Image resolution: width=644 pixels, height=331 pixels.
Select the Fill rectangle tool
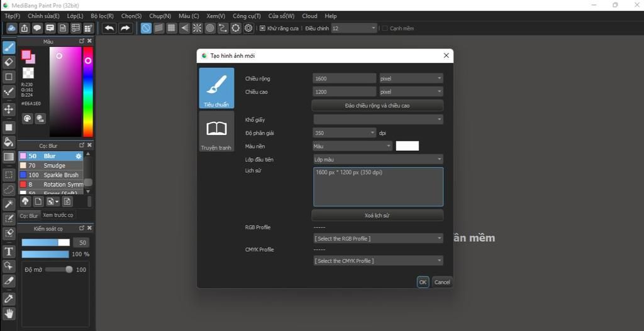coord(9,127)
